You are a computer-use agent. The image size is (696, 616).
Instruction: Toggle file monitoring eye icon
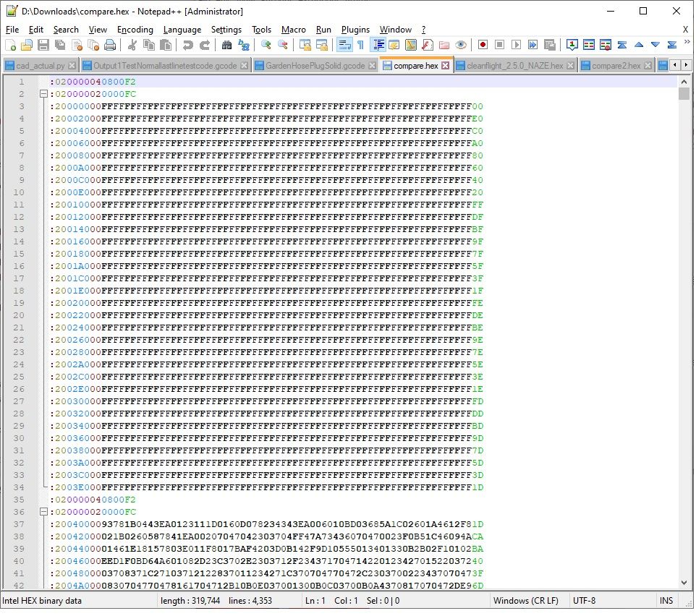[461, 45]
